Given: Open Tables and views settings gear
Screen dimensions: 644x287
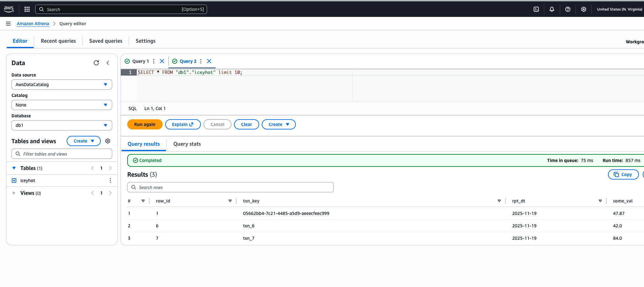Looking at the screenshot, I should [x=108, y=141].
